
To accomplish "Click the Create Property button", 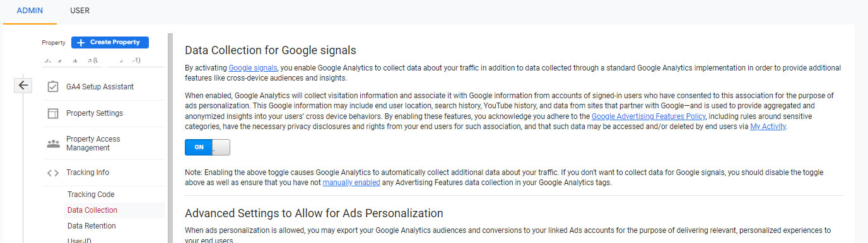I will pos(110,42).
